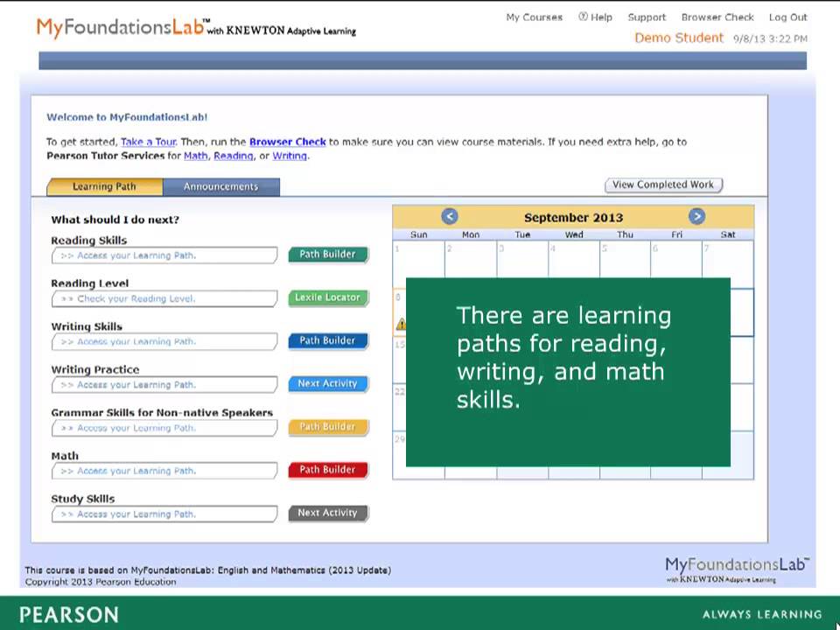The width and height of the screenshot is (840, 630).
Task: Click Math learning path field
Action: click(164, 471)
